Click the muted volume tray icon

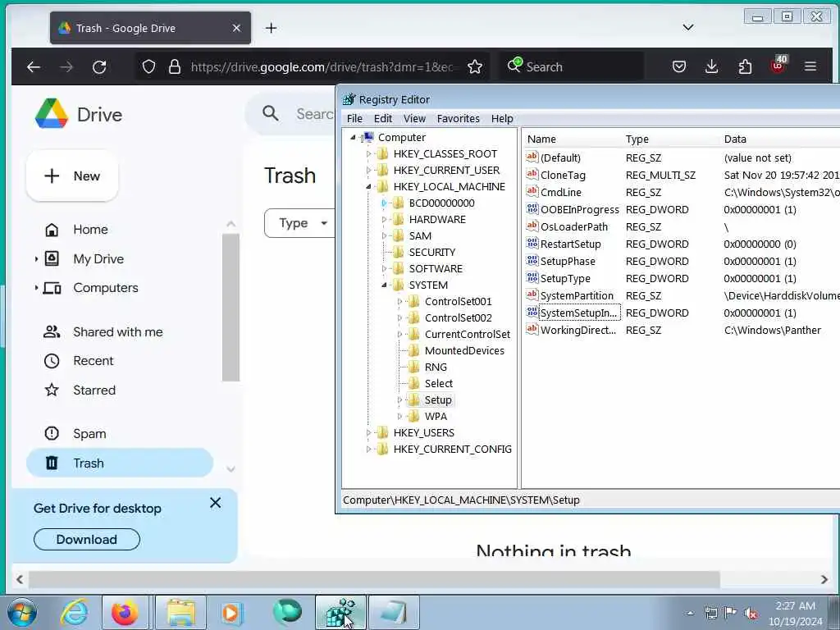(751, 614)
